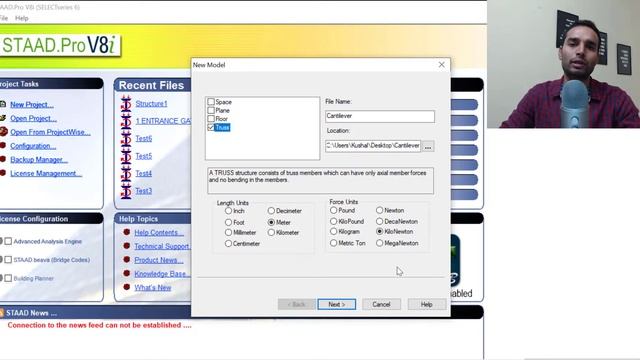Select DecaNewton as force unit
Screen dimensions: 640x360
click(379, 221)
